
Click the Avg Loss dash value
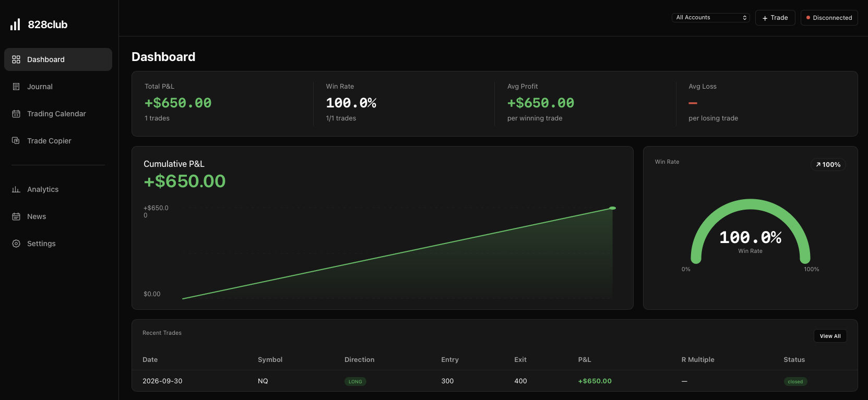693,103
